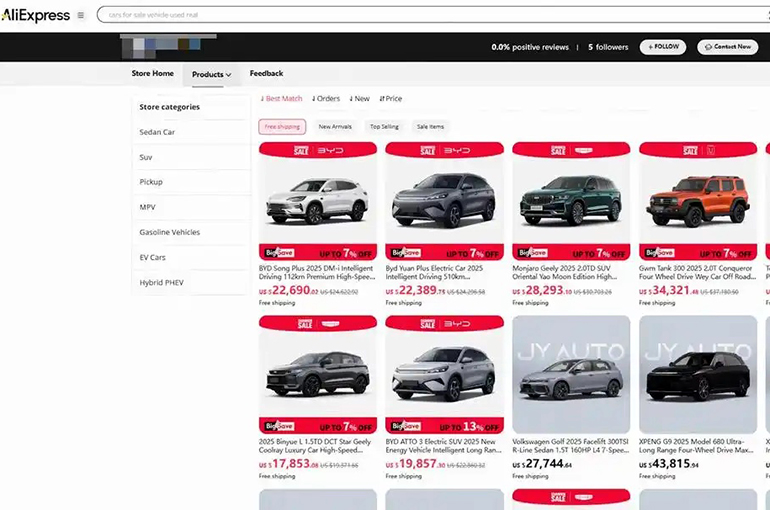Click the US $43,815 price
Viewport: 770px width, 510px height.
click(669, 464)
